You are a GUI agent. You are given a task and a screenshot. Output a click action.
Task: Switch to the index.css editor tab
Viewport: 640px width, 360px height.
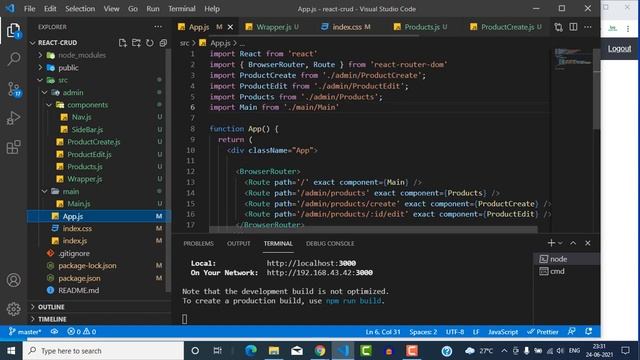pyautogui.click(x=346, y=27)
